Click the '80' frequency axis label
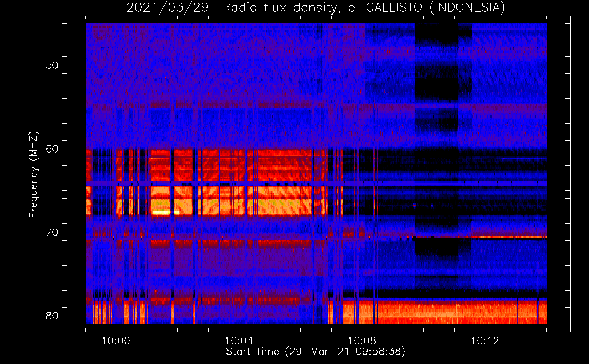Image resolution: width=589 pixels, height=364 pixels. pyautogui.click(x=52, y=316)
